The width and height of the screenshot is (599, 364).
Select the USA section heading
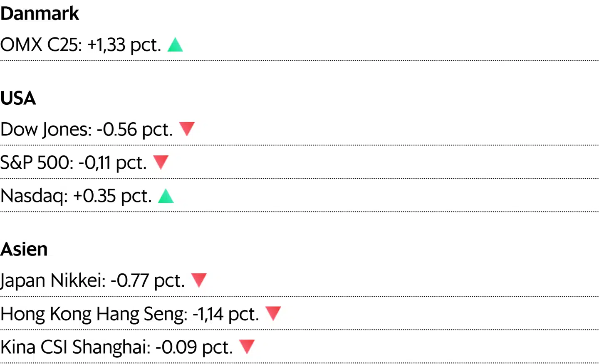(x=18, y=98)
